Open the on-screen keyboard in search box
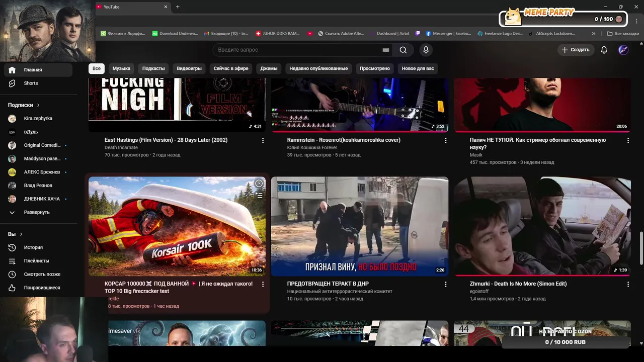 (x=386, y=50)
